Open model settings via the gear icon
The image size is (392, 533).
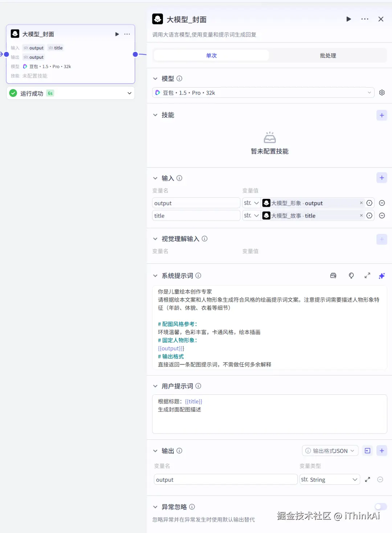pyautogui.click(x=381, y=93)
